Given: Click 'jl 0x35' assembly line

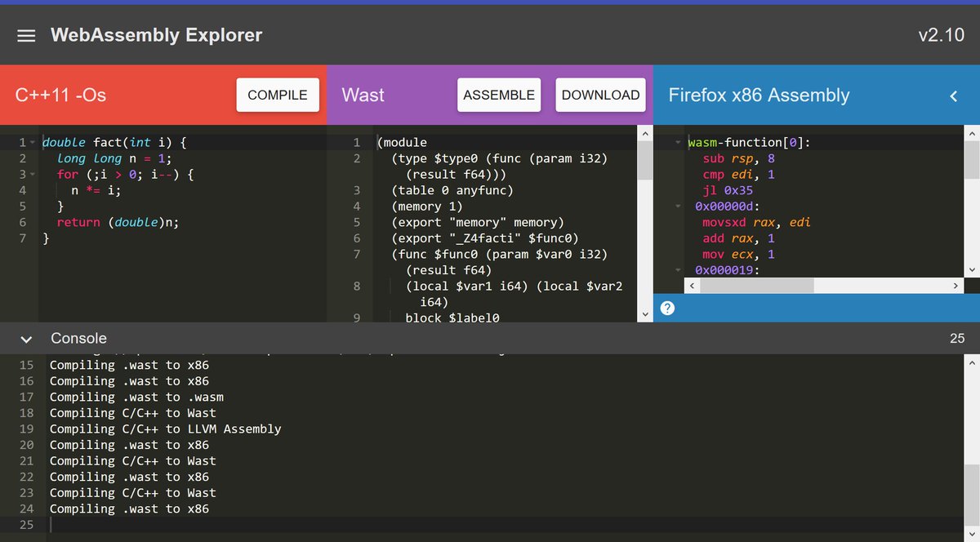Looking at the screenshot, I should coord(728,190).
